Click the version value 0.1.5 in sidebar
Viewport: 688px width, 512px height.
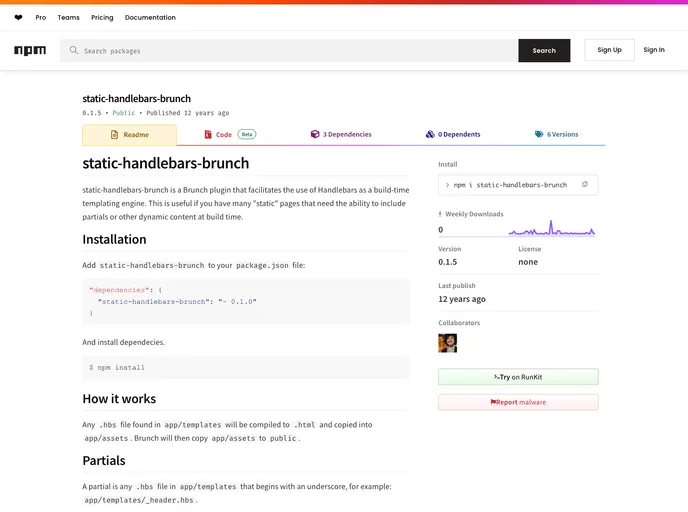tap(447, 262)
